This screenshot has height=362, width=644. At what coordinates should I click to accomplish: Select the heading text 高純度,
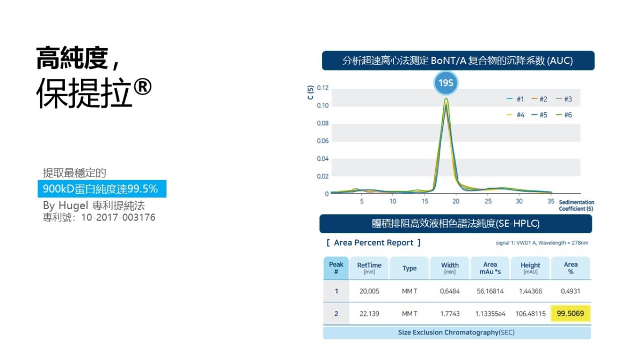click(x=78, y=58)
